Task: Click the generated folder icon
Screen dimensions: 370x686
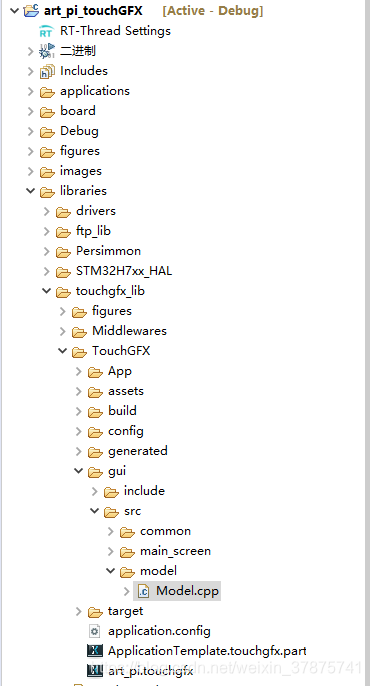Action: pos(95,452)
